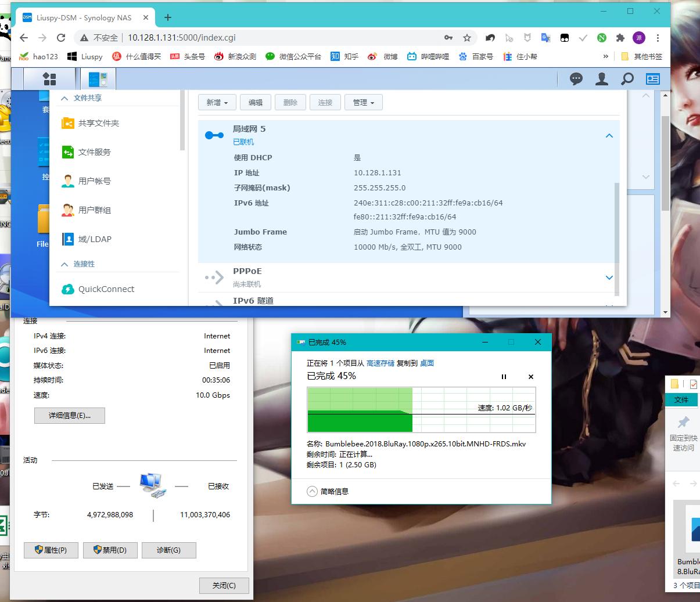The height and width of the screenshot is (602, 700).
Task: Open the DSM user options icon
Action: coord(602,79)
